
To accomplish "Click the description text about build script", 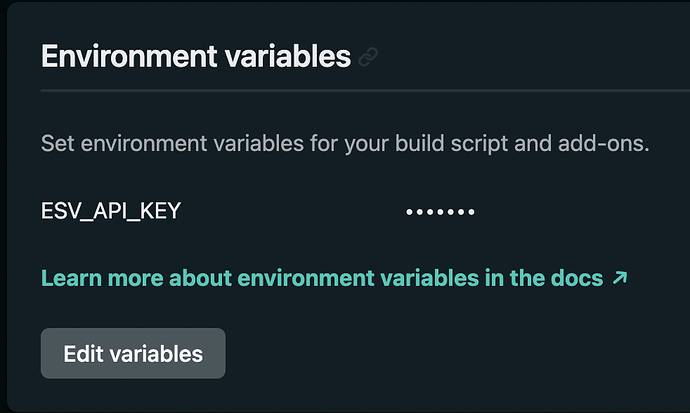I will [x=345, y=143].
